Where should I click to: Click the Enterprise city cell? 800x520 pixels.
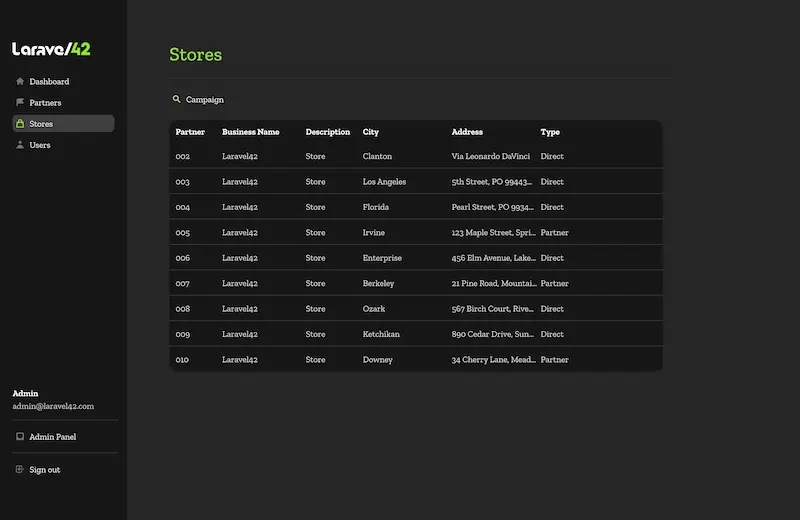click(382, 258)
